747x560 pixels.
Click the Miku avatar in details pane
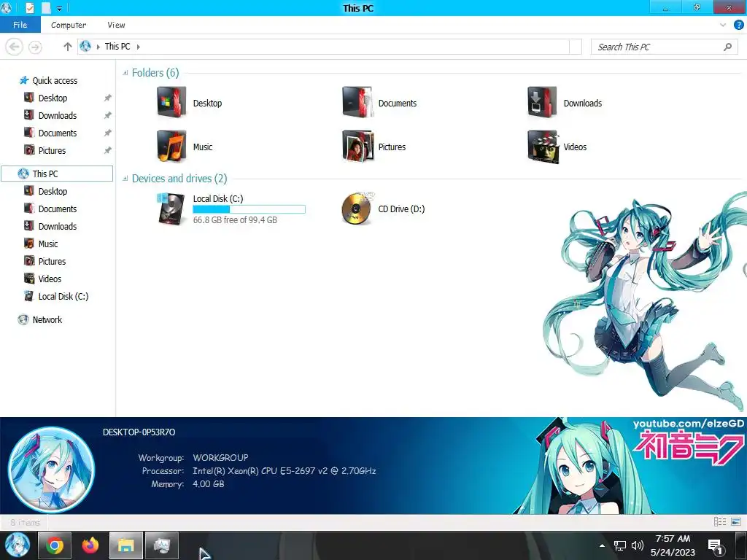(52, 469)
